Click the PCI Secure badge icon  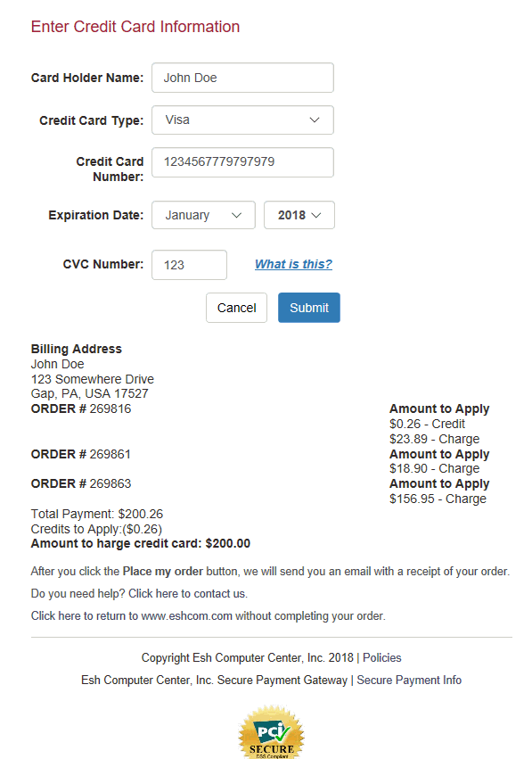[x=271, y=732]
